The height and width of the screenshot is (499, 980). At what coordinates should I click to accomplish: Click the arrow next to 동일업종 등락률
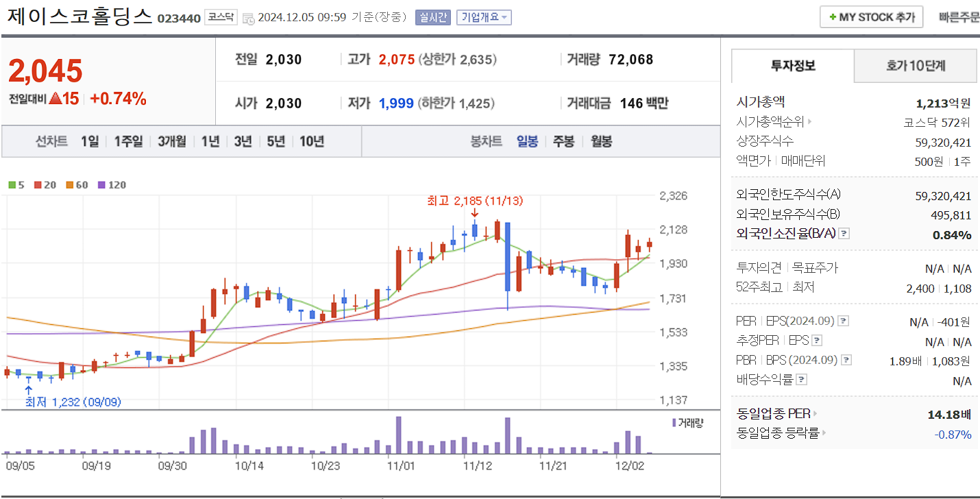(824, 433)
